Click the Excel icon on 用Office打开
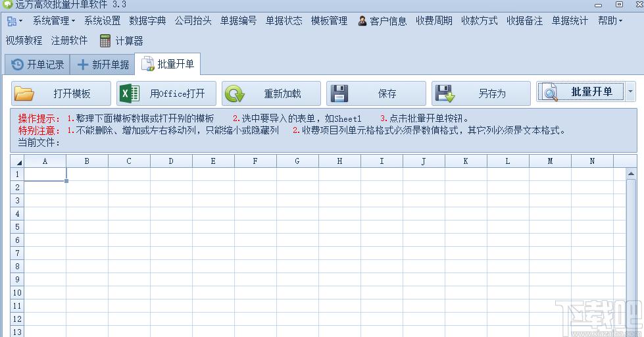Screen dimensions: 644x337 click(x=129, y=93)
